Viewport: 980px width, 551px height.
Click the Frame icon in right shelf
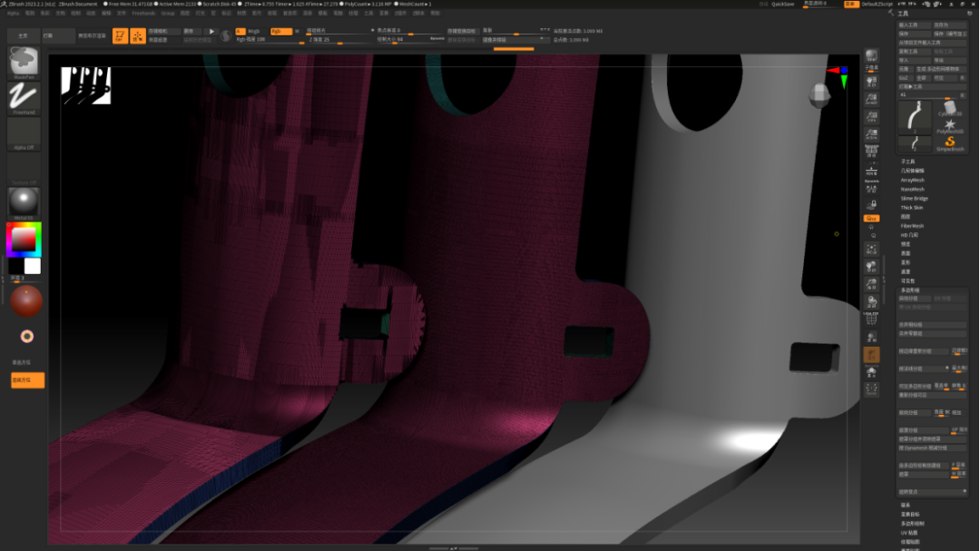871,250
